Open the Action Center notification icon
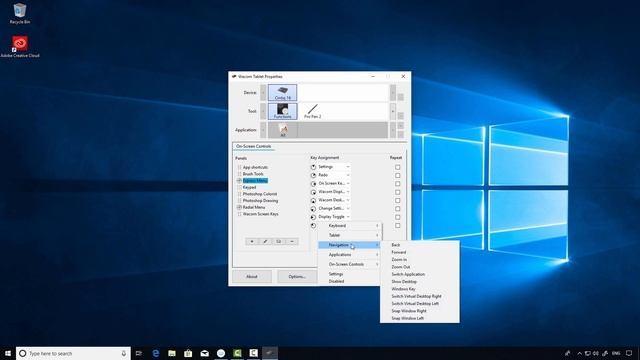The width and height of the screenshot is (640, 360). (x=629, y=353)
